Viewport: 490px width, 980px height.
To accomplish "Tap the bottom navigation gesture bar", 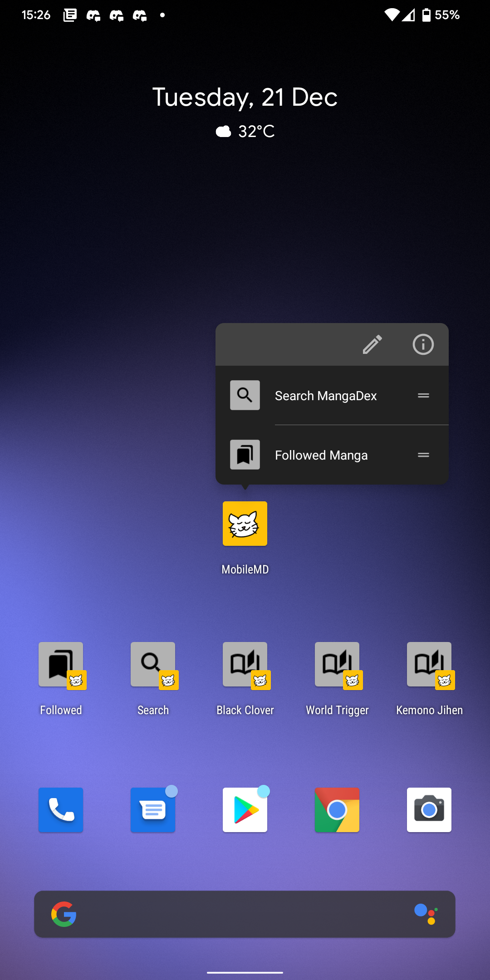I will (245, 973).
